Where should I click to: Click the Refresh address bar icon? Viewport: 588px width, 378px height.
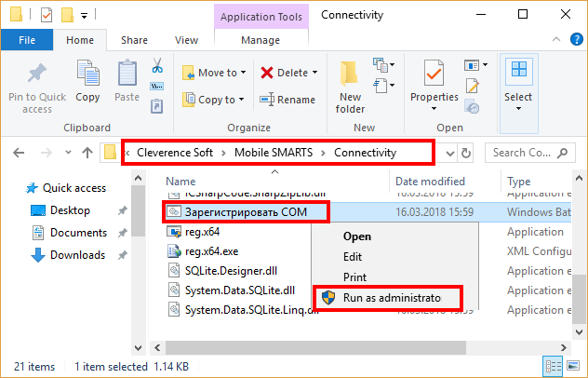pos(466,153)
